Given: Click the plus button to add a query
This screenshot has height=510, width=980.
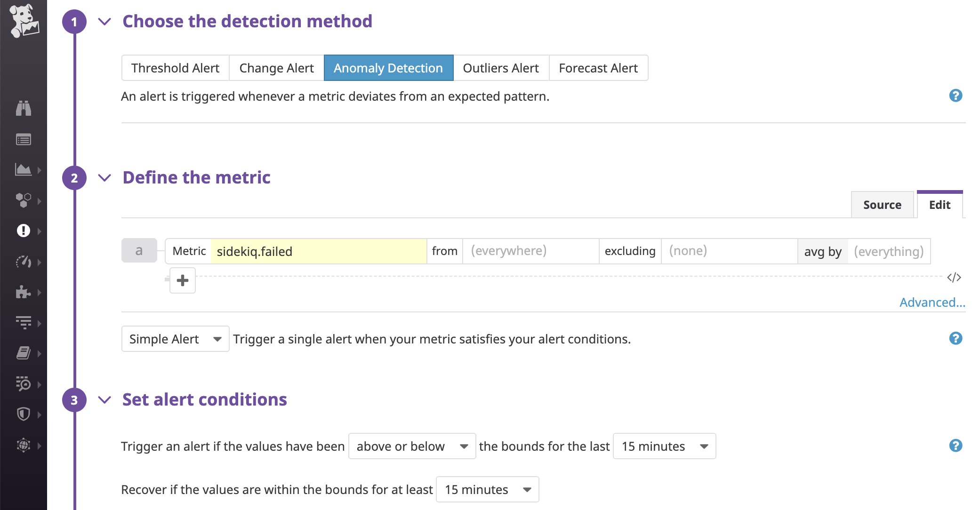Looking at the screenshot, I should click(x=183, y=280).
